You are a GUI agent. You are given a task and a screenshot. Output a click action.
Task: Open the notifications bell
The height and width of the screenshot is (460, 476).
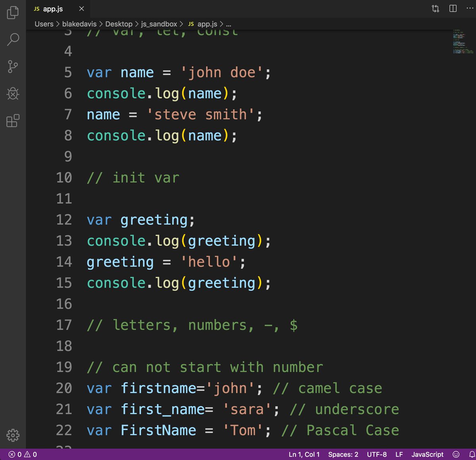click(472, 454)
